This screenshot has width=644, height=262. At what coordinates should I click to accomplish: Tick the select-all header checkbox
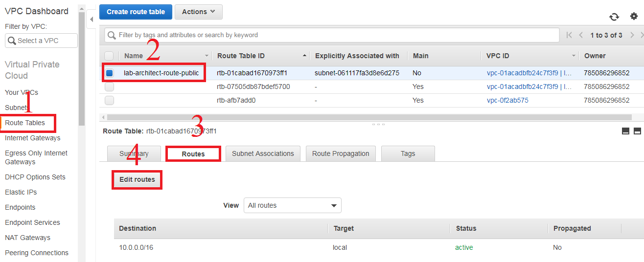[109, 56]
